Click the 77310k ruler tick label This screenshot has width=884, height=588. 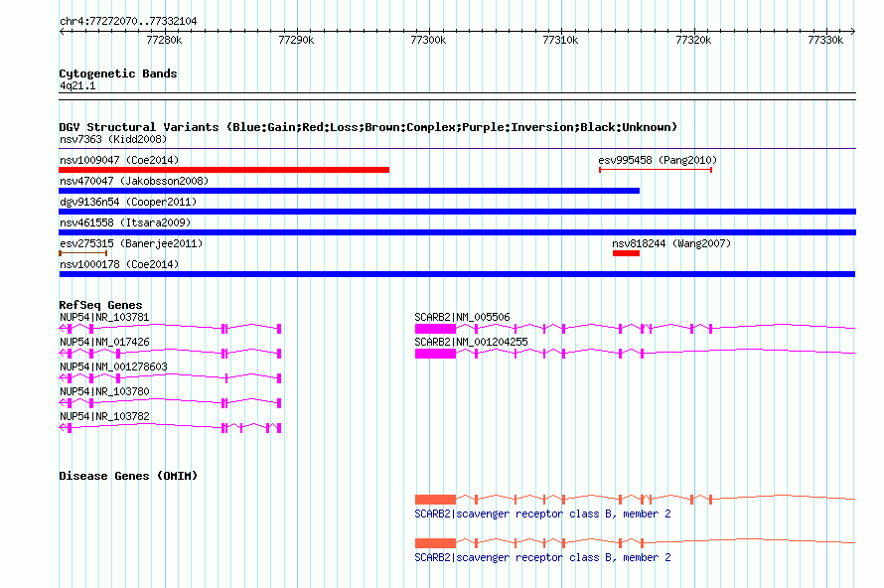(x=560, y=40)
